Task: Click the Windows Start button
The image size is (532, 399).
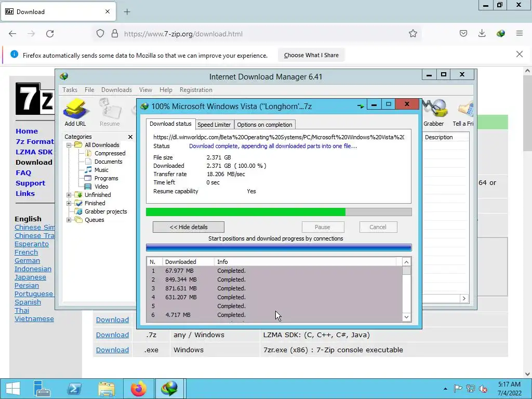Action: (13, 389)
